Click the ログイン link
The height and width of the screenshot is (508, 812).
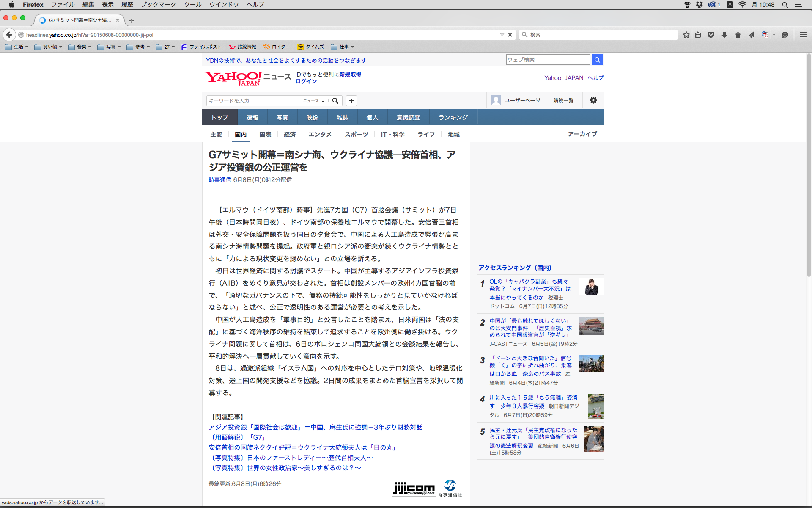(x=306, y=81)
